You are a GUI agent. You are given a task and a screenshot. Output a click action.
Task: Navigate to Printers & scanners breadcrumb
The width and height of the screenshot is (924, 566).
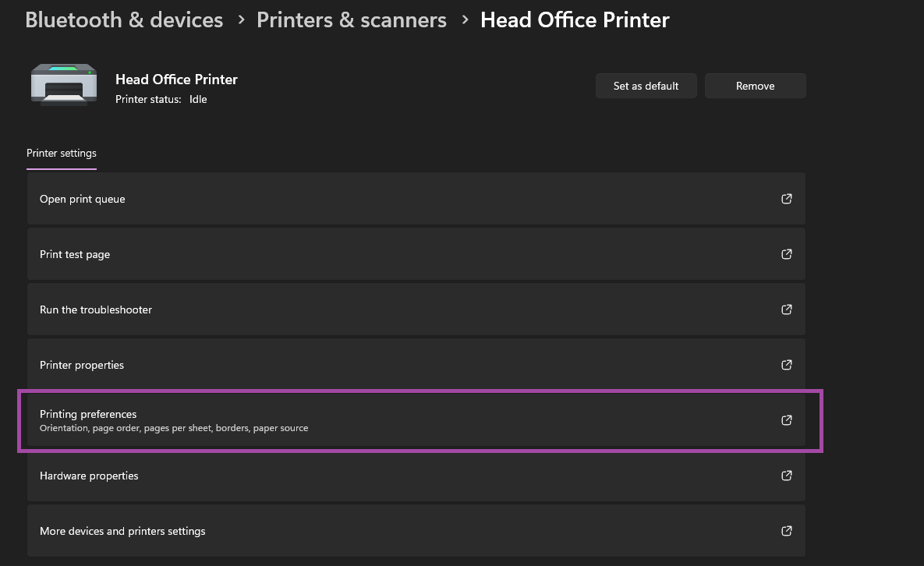pos(352,19)
